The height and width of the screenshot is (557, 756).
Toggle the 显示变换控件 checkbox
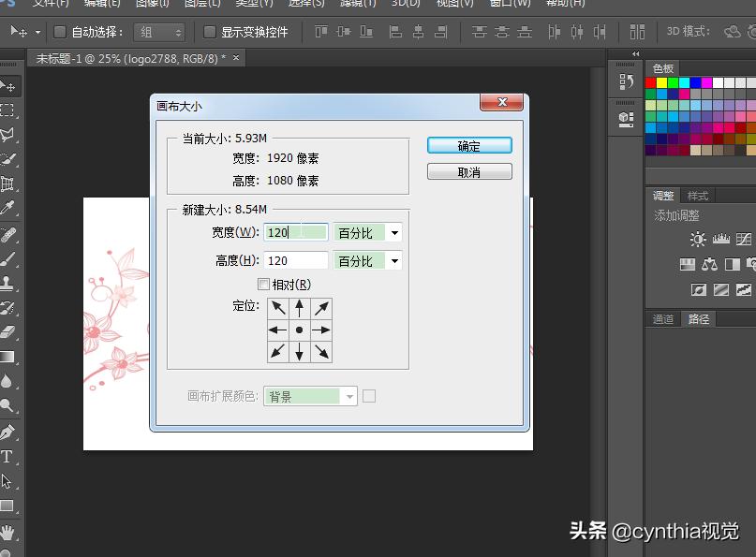tap(210, 31)
